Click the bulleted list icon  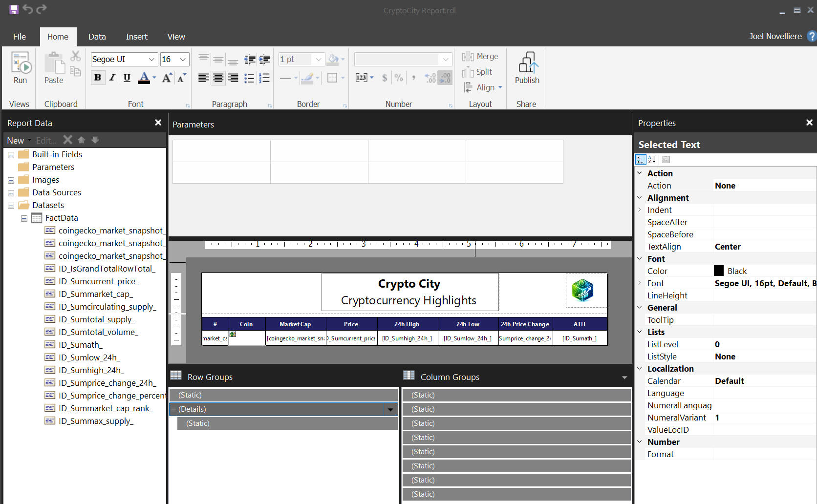click(249, 78)
